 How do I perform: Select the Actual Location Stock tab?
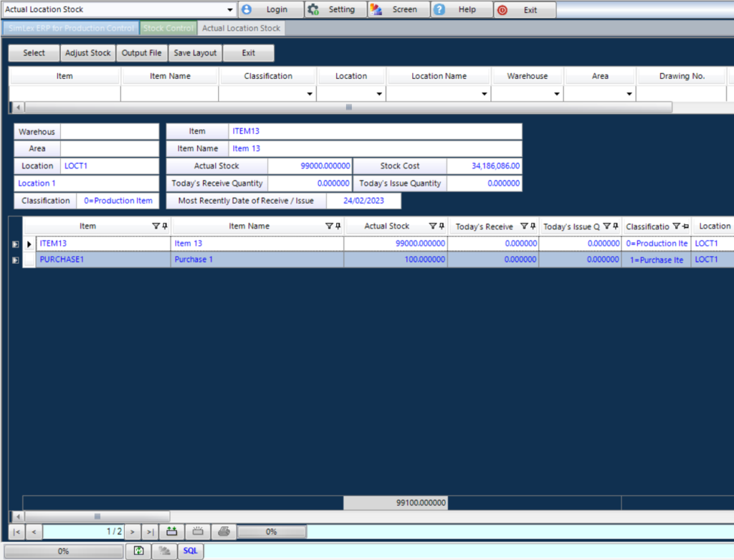[x=241, y=27]
